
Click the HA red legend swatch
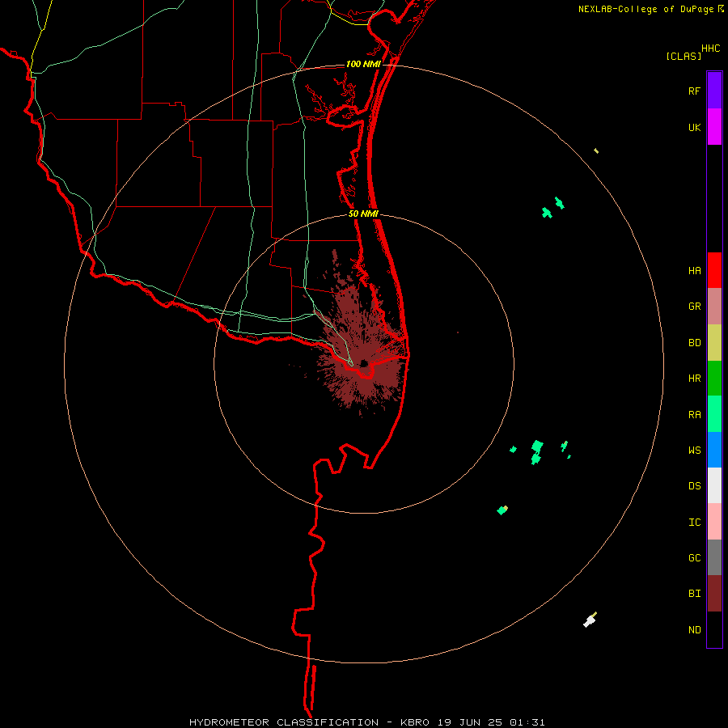[x=714, y=270]
